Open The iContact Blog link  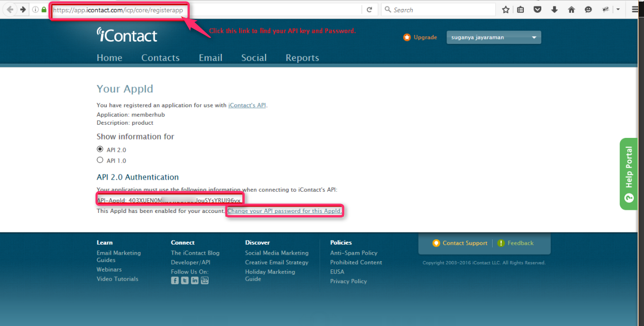195,253
